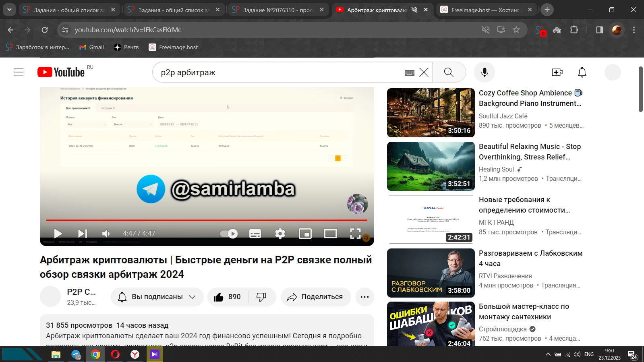This screenshot has width=644, height=362.
Task: Seek on the red video progress bar
Action: coord(207,220)
